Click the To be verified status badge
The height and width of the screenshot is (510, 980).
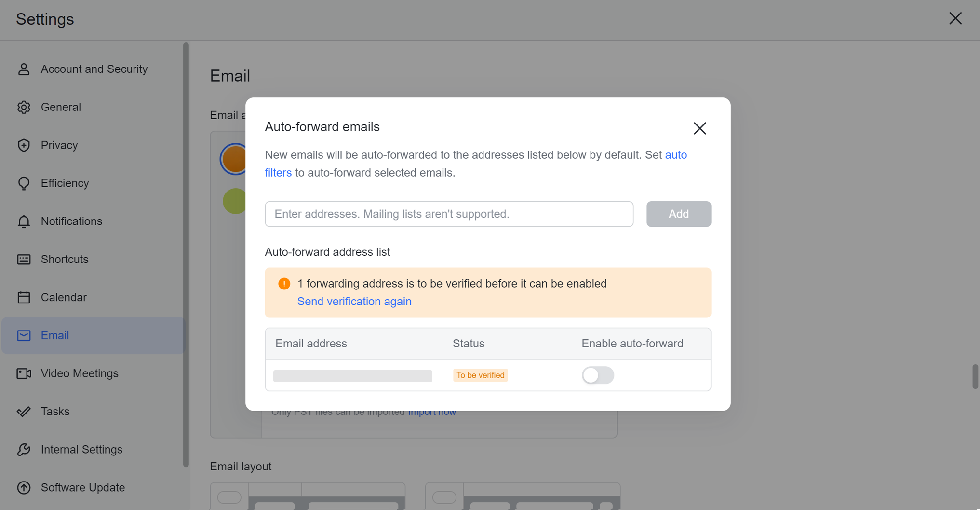click(480, 375)
